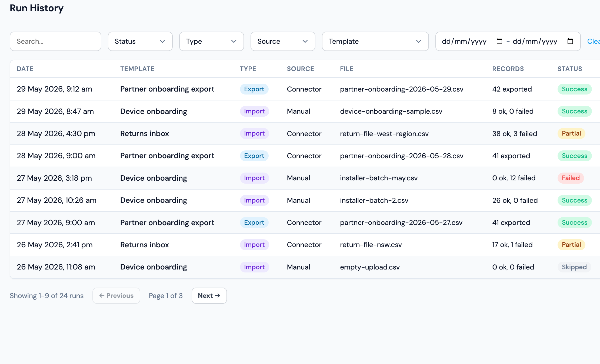Click the '42 exported' records cell

tap(512, 89)
